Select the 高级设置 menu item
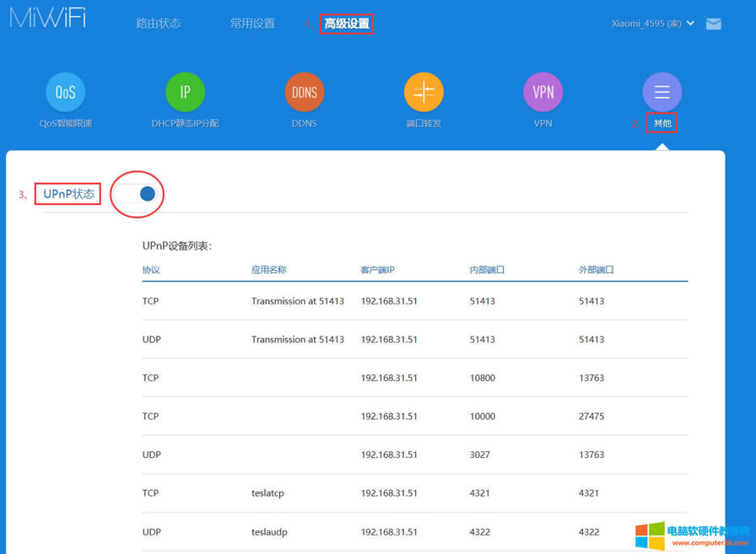756x554 pixels. click(346, 24)
